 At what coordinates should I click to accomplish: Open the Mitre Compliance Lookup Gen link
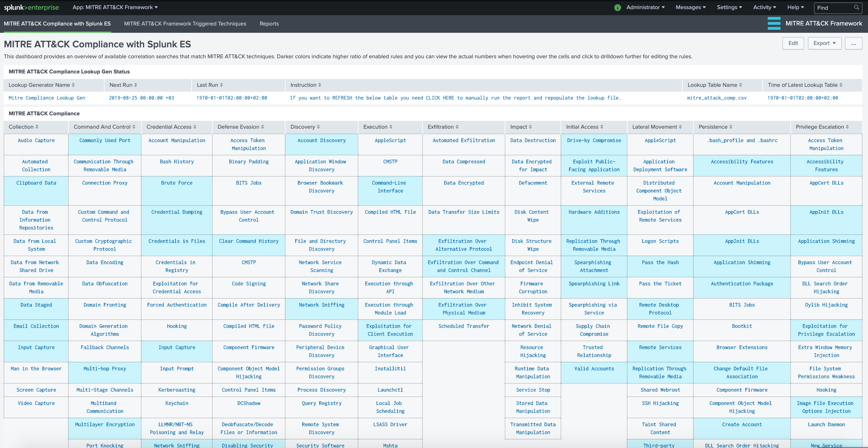[47, 98]
